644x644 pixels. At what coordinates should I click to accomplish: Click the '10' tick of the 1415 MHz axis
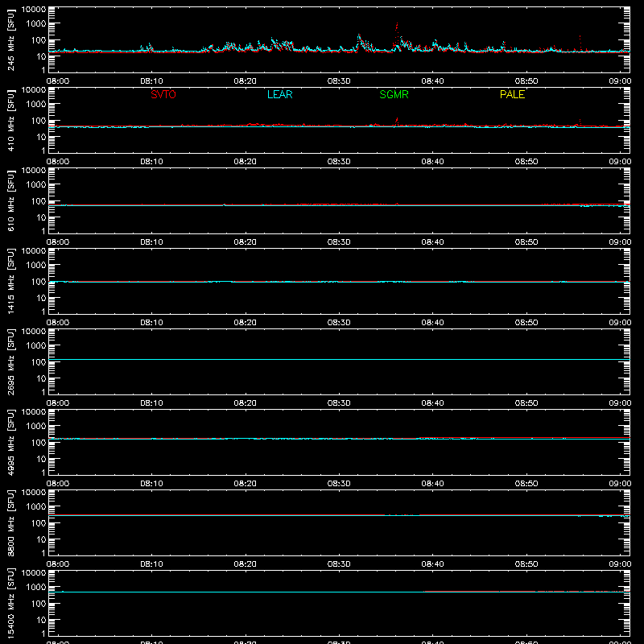41,298
